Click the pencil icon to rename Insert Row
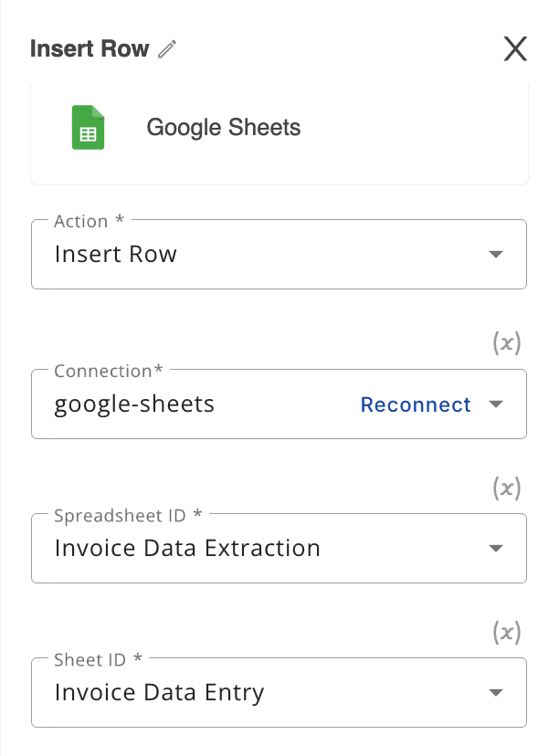The image size is (559, 756). click(x=166, y=50)
